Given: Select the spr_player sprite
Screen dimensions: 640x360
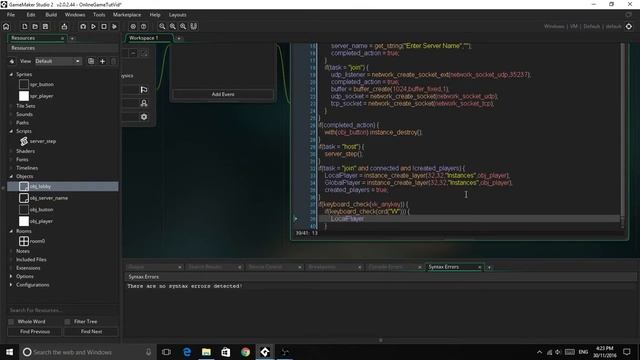Looking at the screenshot, I should point(41,96).
